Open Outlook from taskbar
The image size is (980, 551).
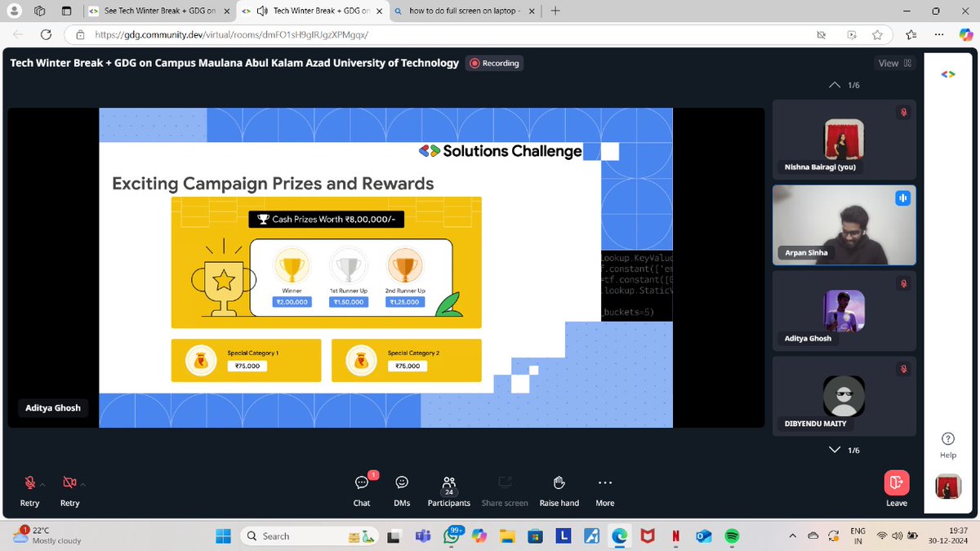point(703,535)
